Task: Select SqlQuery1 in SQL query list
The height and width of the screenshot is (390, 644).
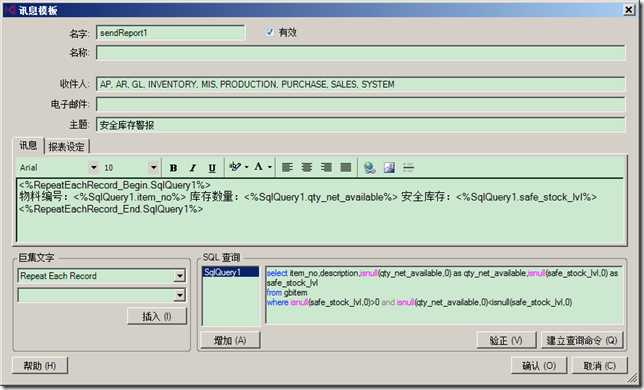Action: pos(231,272)
